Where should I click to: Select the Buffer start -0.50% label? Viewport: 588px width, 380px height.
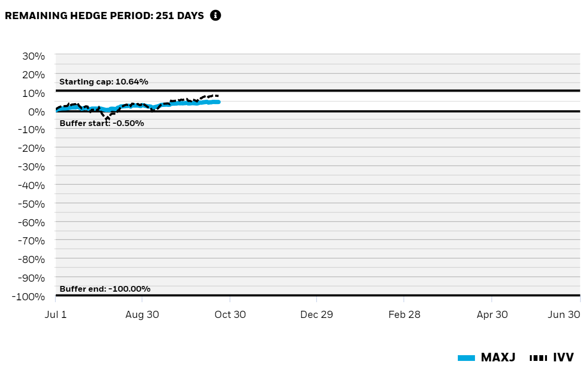tap(102, 123)
